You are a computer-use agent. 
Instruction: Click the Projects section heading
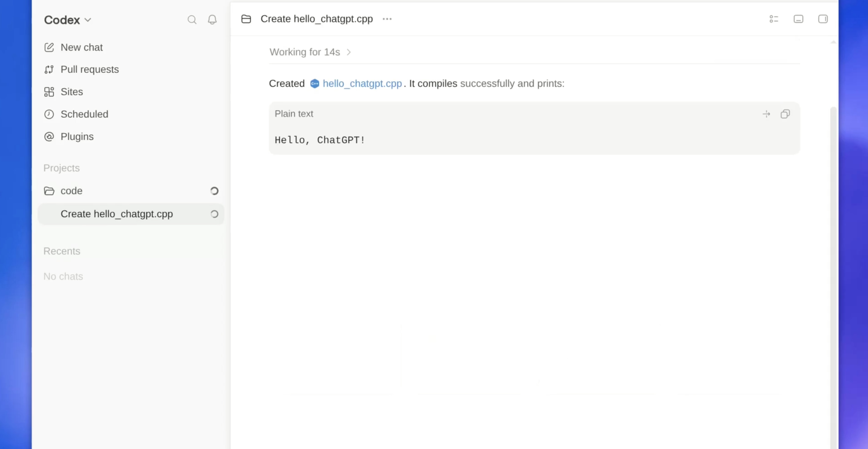tap(62, 168)
